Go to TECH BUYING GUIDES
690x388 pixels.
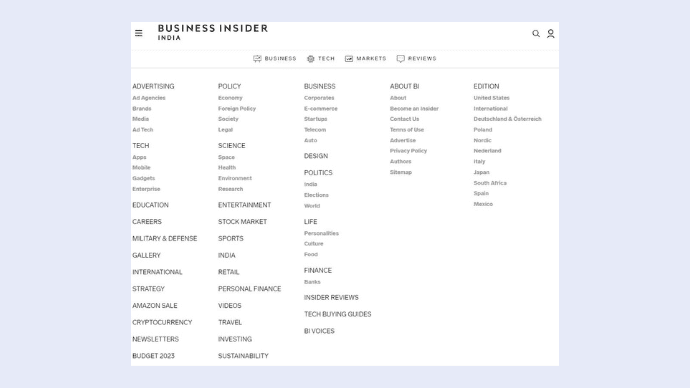[x=338, y=314]
